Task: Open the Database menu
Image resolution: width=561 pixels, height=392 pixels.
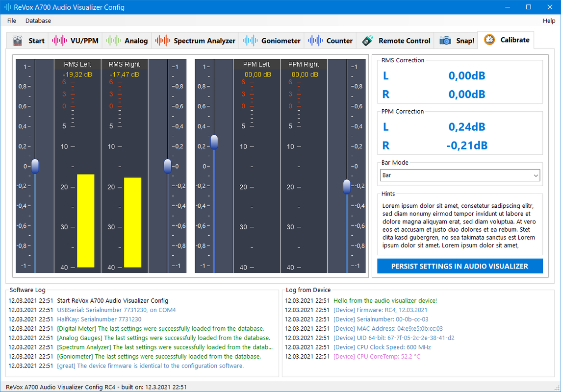Action: [38, 21]
